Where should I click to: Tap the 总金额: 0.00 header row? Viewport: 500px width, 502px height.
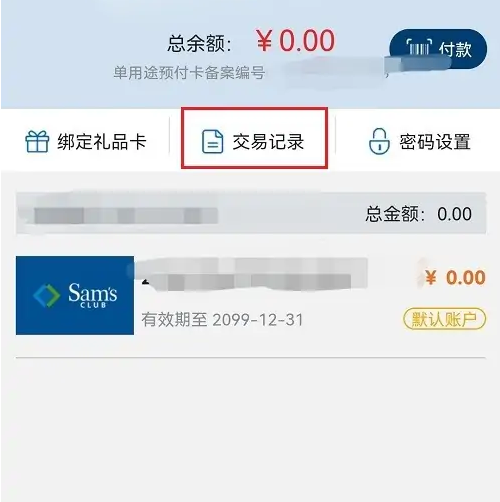click(x=251, y=214)
